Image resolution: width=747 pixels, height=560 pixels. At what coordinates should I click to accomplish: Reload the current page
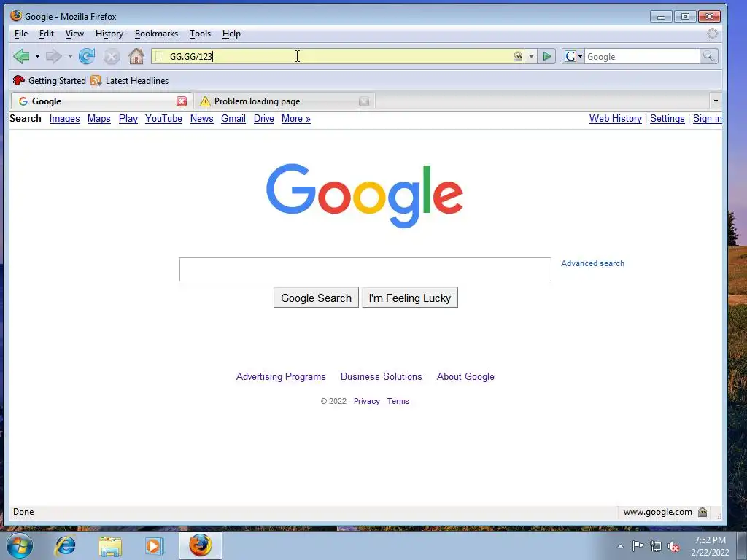(x=86, y=56)
